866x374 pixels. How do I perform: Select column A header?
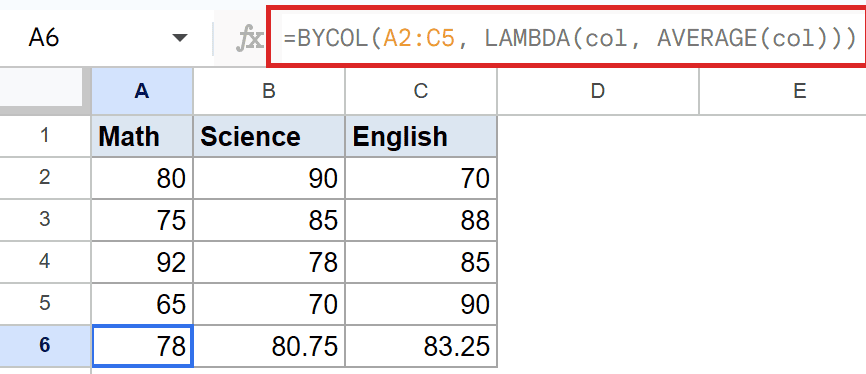[142, 91]
